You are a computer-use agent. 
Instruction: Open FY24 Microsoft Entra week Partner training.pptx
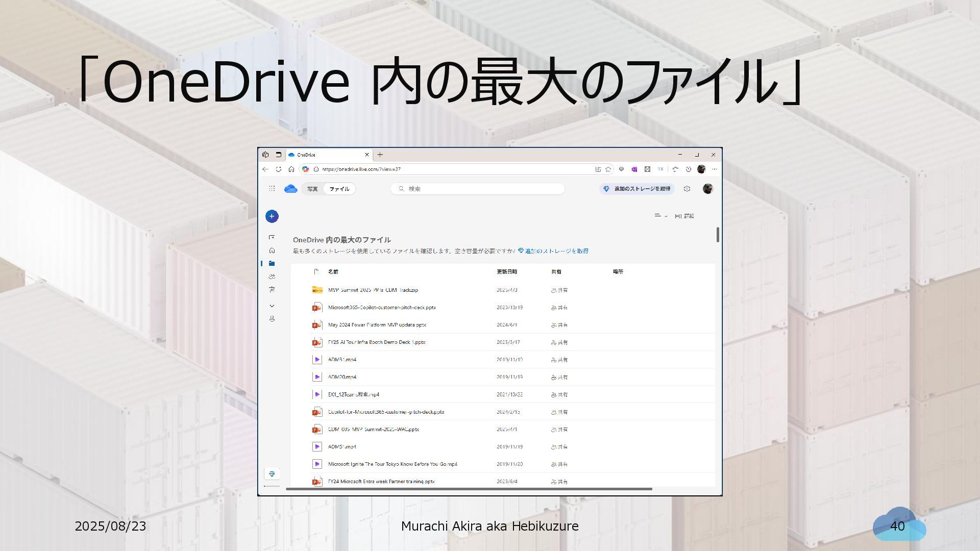381,482
